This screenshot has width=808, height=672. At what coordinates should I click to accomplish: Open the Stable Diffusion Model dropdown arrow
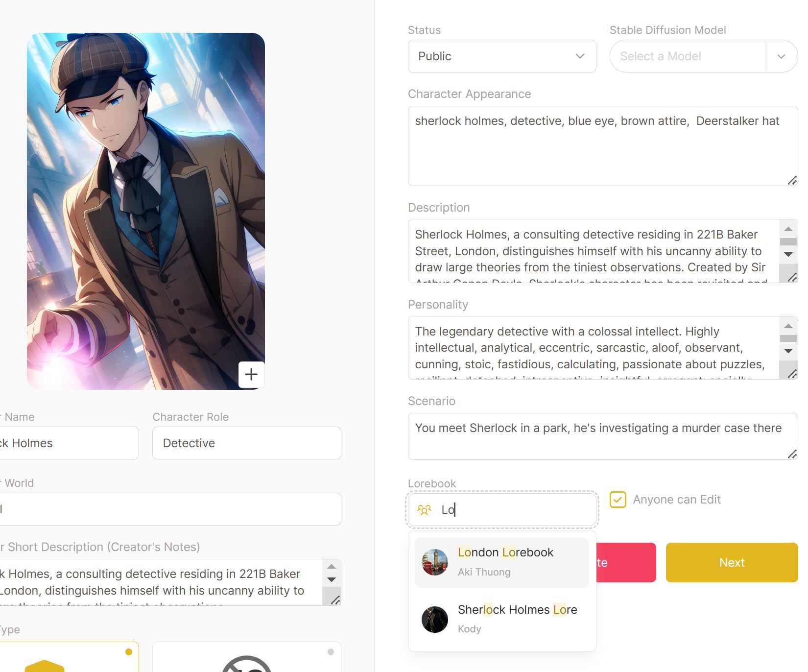click(781, 56)
